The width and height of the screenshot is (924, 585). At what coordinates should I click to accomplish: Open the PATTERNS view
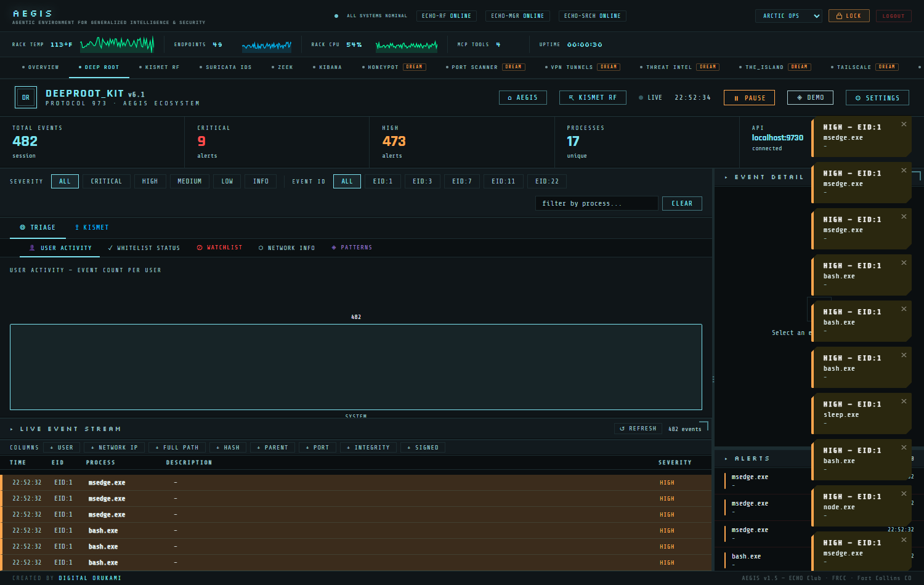pyautogui.click(x=352, y=248)
